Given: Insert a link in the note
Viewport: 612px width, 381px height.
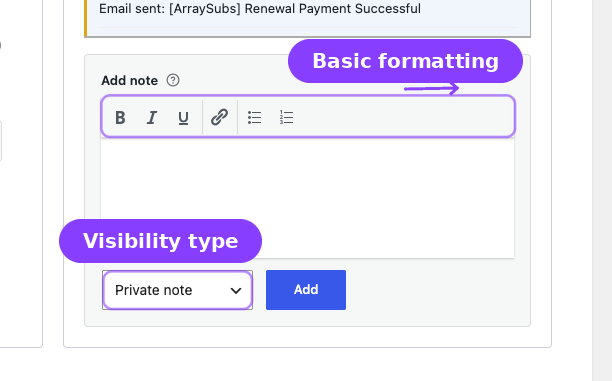Looking at the screenshot, I should point(219,117).
